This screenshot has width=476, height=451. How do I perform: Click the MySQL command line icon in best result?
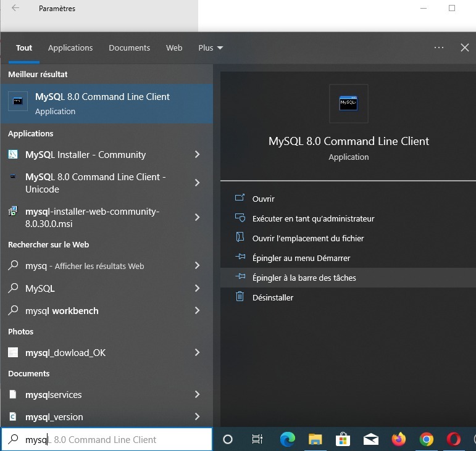18,101
